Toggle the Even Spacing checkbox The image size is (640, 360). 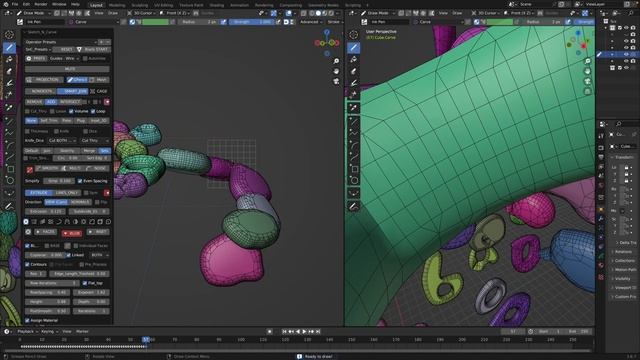click(x=80, y=181)
